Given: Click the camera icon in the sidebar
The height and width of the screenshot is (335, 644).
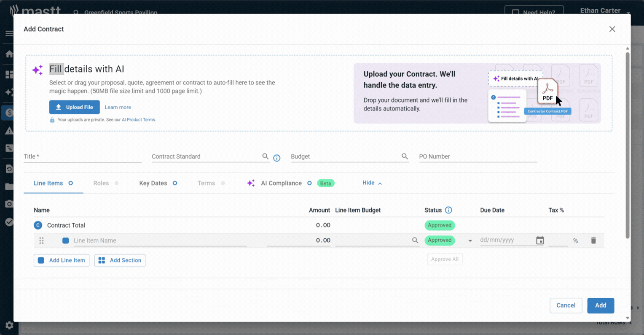Looking at the screenshot, I should [x=9, y=203].
